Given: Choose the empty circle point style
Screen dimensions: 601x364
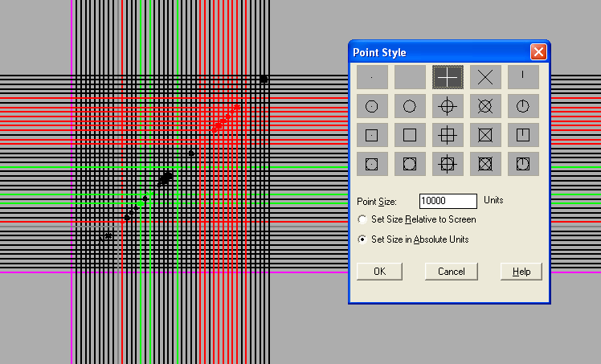Looking at the screenshot, I should 410,106.
